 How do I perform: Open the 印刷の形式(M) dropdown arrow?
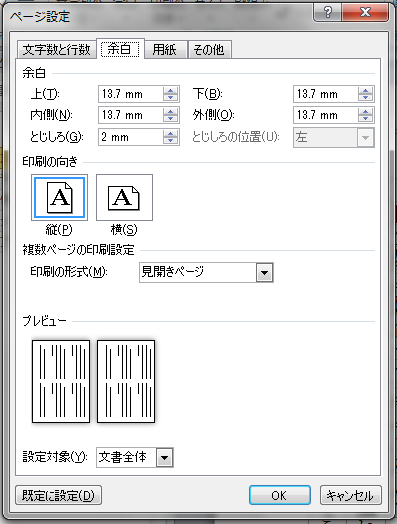[265, 273]
